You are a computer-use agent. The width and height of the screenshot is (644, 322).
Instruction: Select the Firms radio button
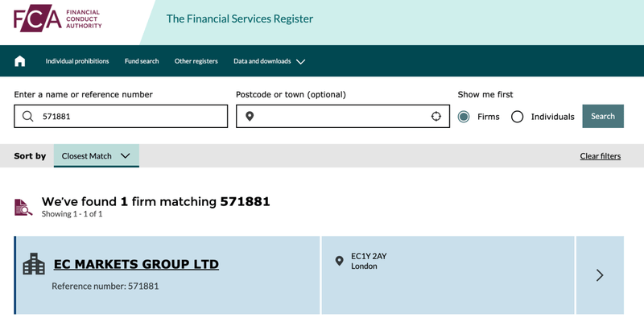click(x=464, y=117)
